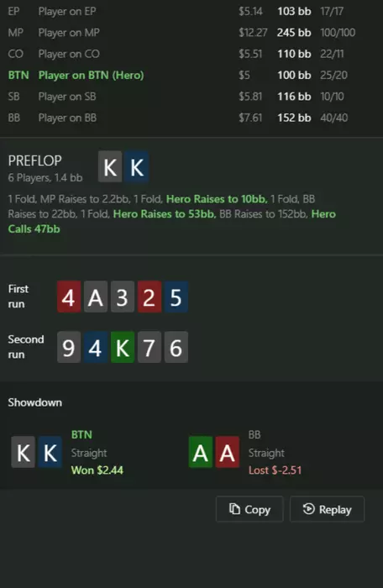Image resolution: width=383 pixels, height=588 pixels.
Task: Click the gray 9 card in second run
Action: click(69, 347)
